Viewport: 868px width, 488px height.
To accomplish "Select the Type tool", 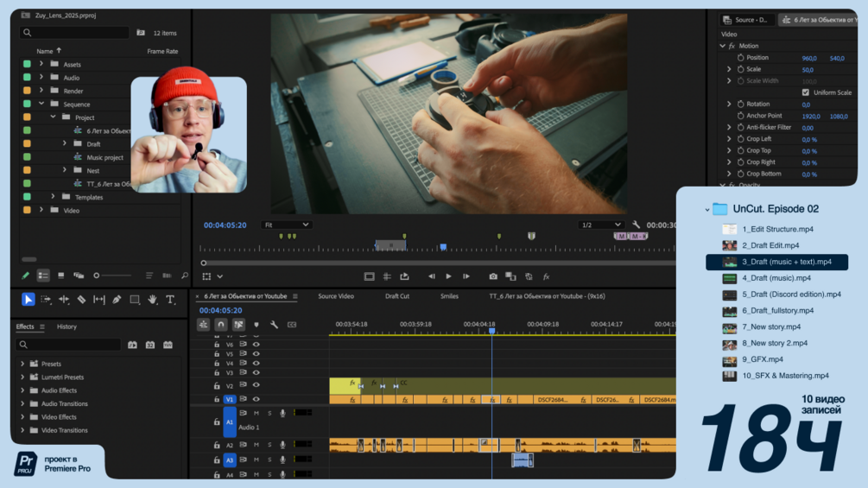I will [170, 300].
